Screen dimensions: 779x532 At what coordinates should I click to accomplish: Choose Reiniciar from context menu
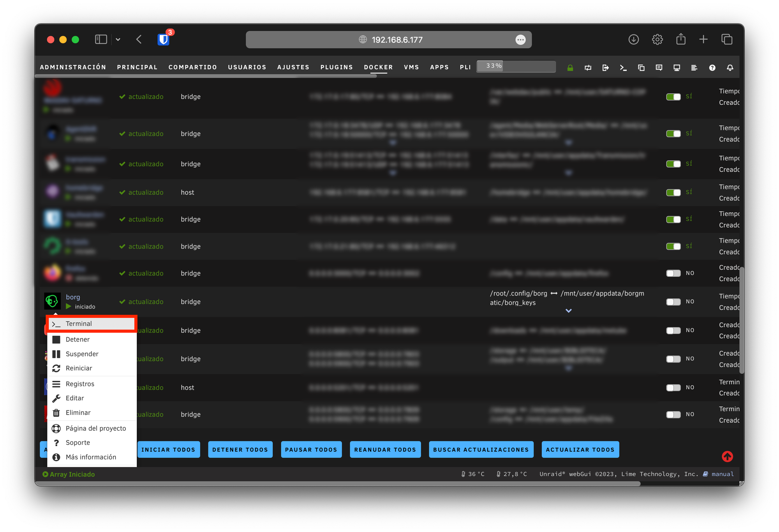(x=92, y=368)
